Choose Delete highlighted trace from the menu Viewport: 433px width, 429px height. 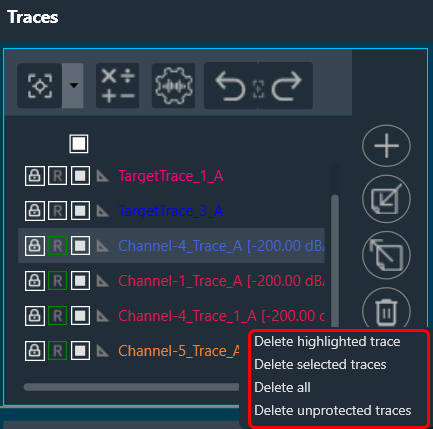point(327,342)
